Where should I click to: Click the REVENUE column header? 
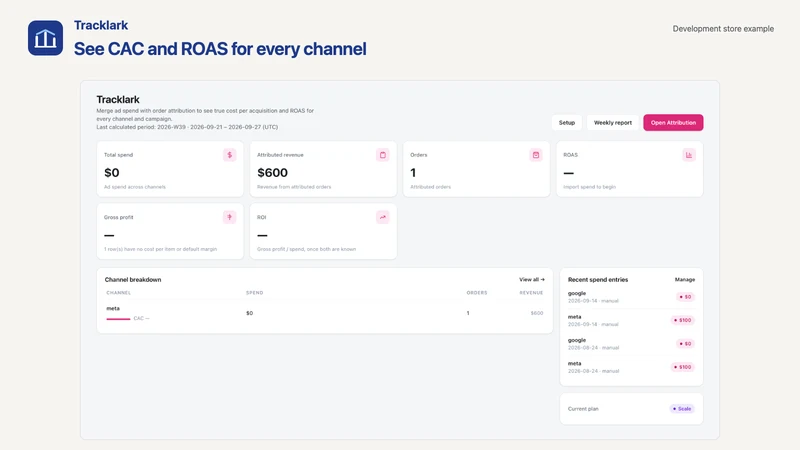531,293
